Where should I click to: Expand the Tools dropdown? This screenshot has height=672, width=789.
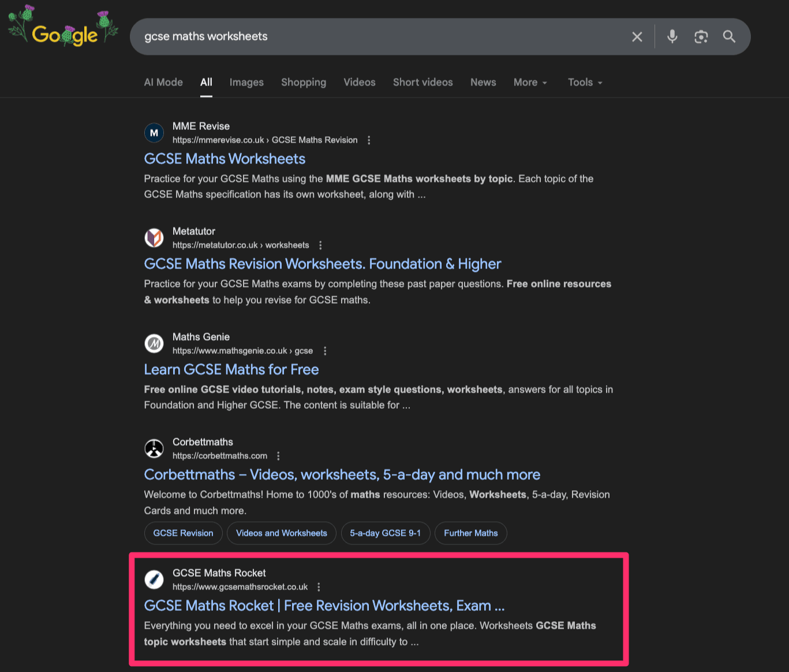click(585, 83)
